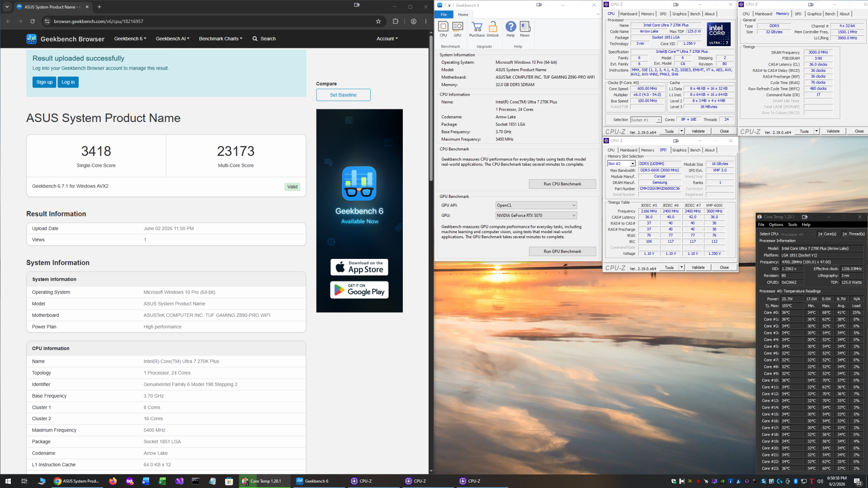Open the Select CPU dropdown in Core Temp

coord(798,234)
